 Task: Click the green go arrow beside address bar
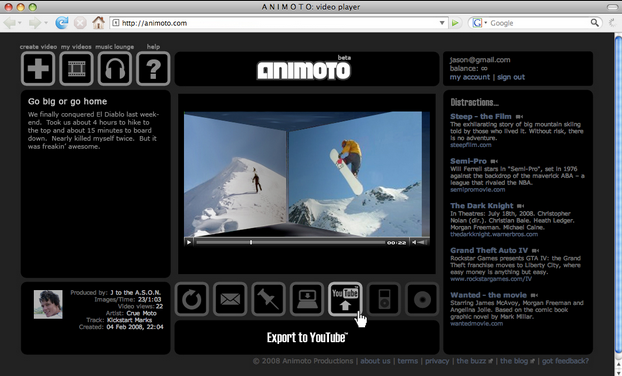455,23
